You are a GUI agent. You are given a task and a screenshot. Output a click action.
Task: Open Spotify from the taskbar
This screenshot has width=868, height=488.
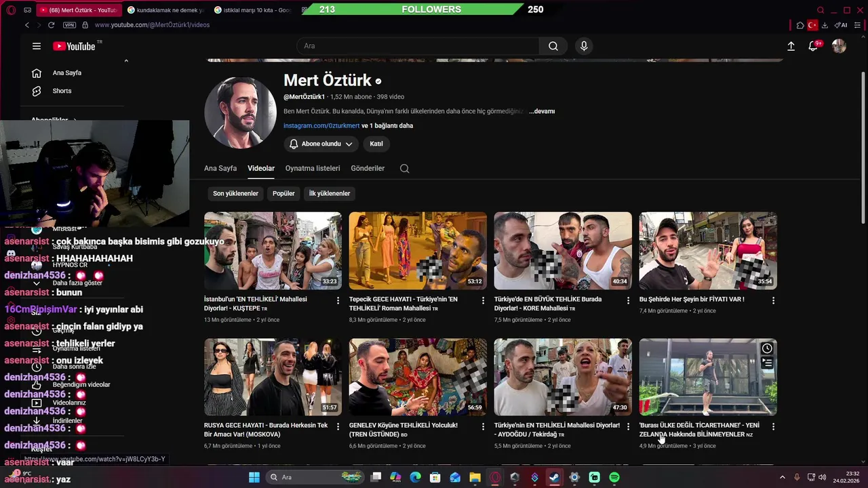point(614,477)
